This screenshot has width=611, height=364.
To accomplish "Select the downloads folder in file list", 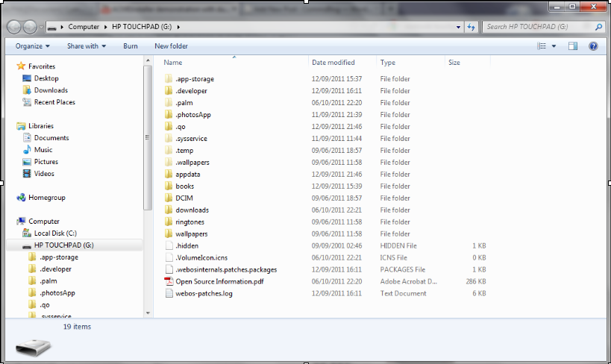I will click(x=192, y=210).
